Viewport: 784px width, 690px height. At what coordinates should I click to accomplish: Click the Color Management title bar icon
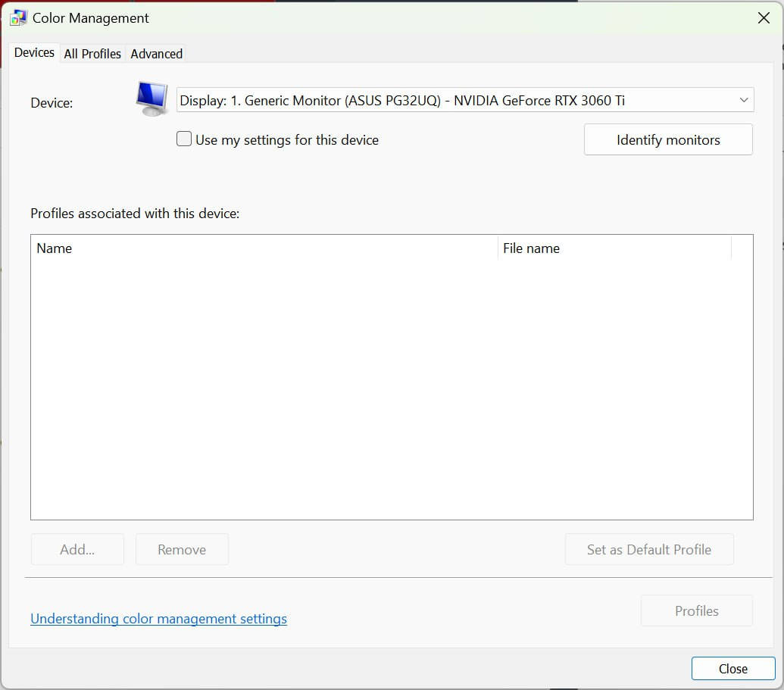[18, 18]
